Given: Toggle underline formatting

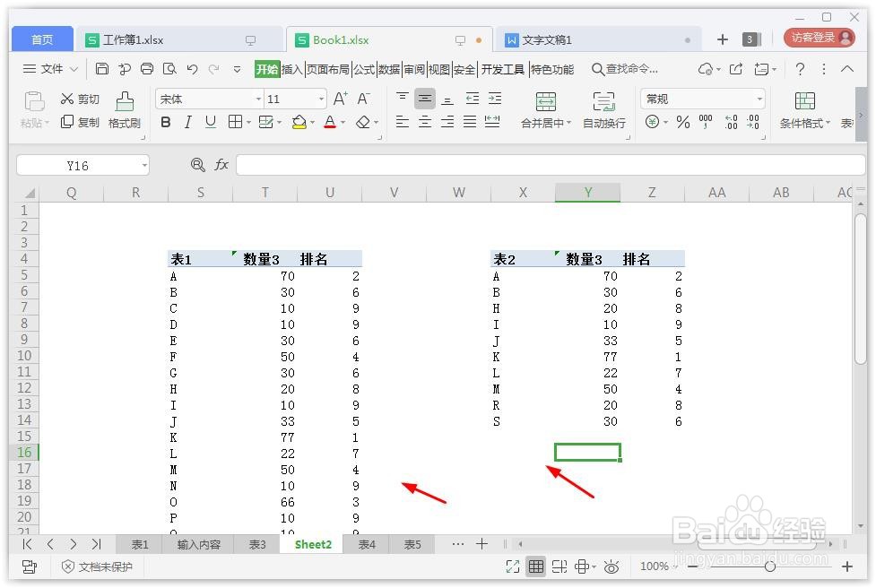Looking at the screenshot, I should click(210, 123).
